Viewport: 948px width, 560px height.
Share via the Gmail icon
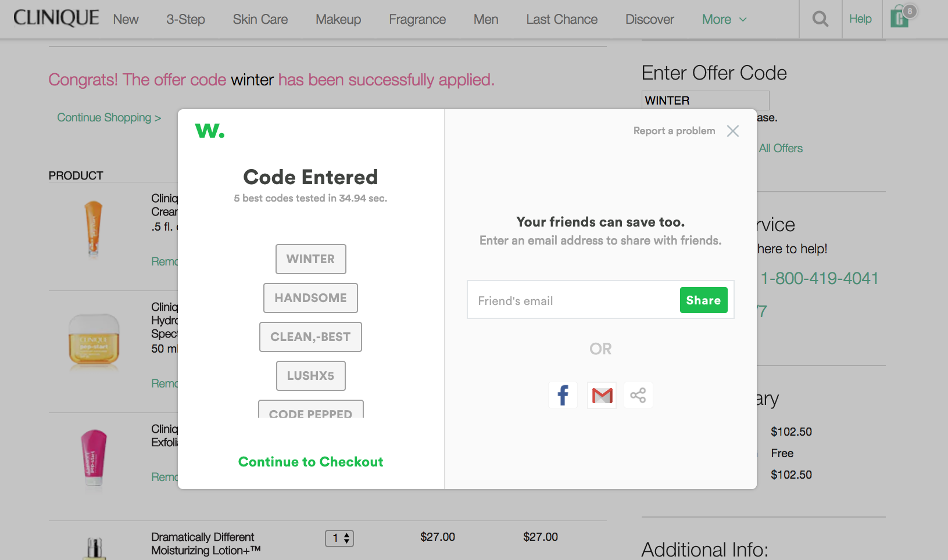coord(602,395)
